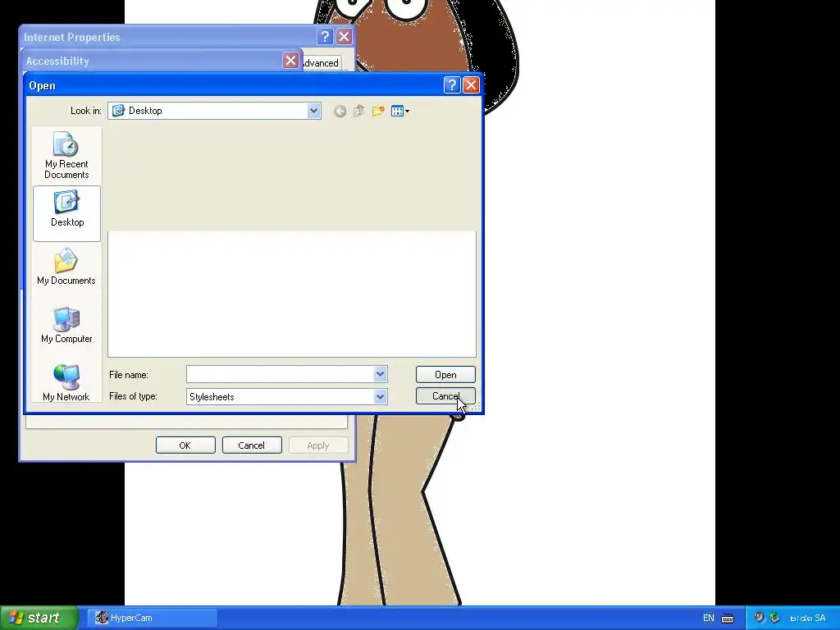Click the Apply button in Internet Properties
The image size is (840, 630).
click(318, 445)
